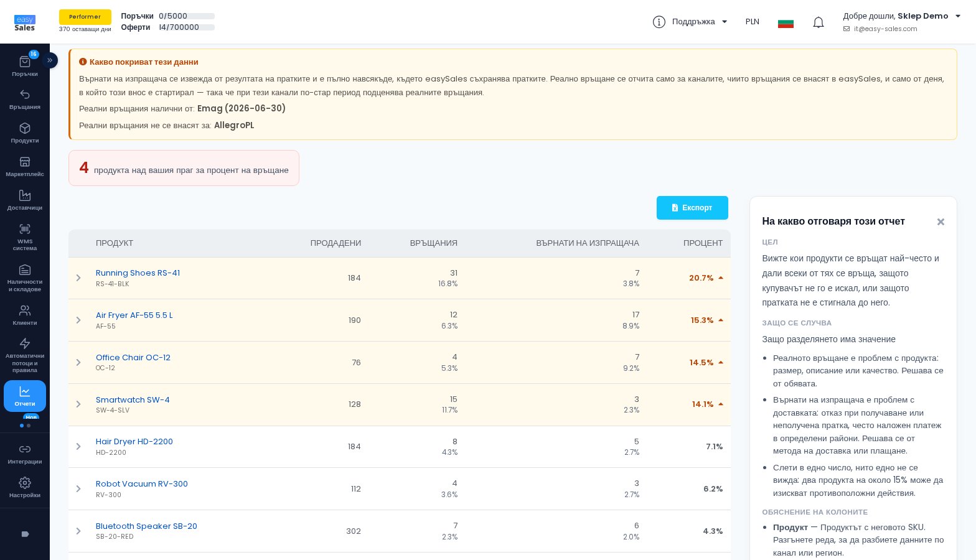Click the Bulgarian flag language selector
The height and width of the screenshot is (560, 976).
pos(786,23)
